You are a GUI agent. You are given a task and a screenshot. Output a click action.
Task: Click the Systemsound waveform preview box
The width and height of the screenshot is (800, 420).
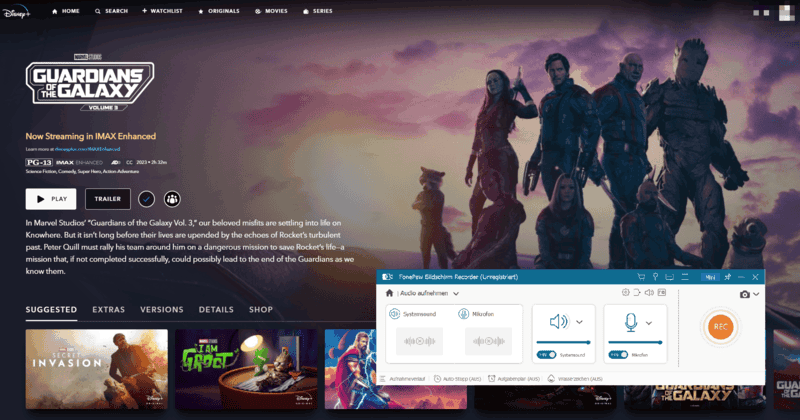419,341
